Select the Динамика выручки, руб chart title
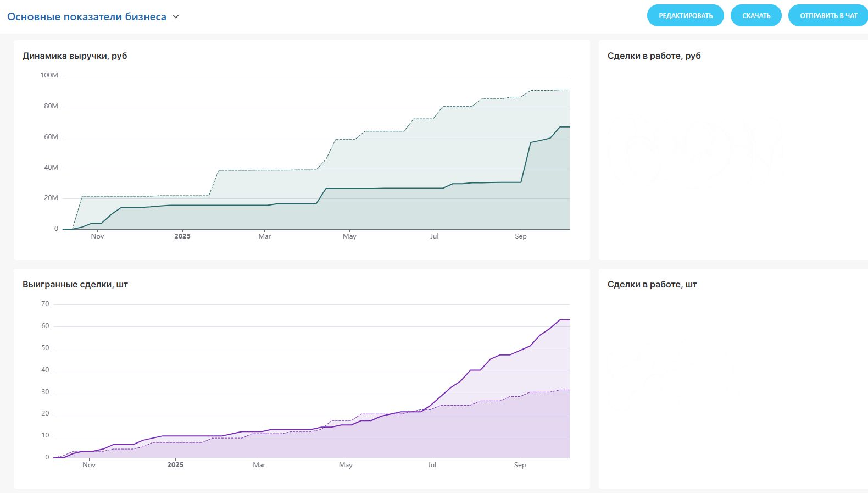This screenshot has height=493, width=868. [75, 56]
